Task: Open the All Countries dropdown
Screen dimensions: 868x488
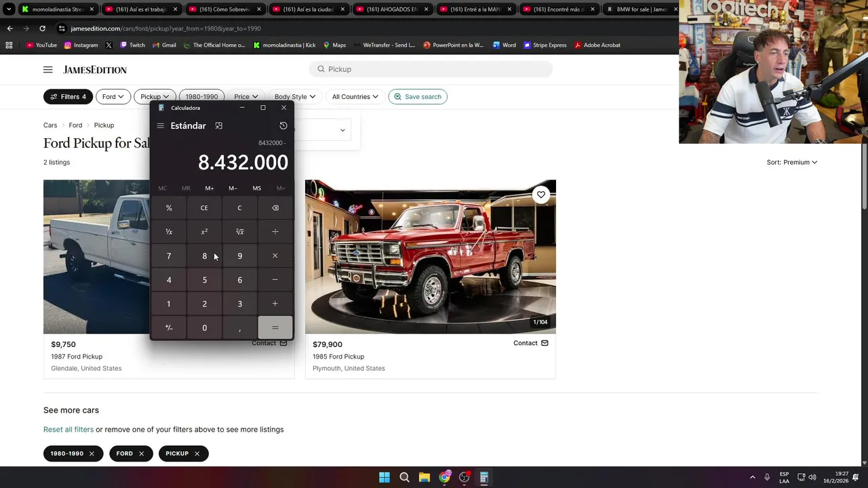Action: pyautogui.click(x=355, y=97)
